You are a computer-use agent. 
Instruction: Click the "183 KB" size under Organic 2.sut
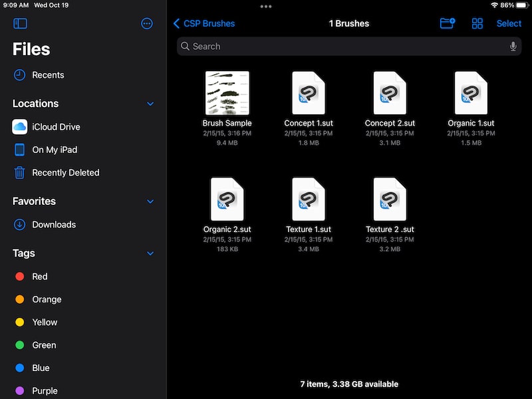click(227, 249)
